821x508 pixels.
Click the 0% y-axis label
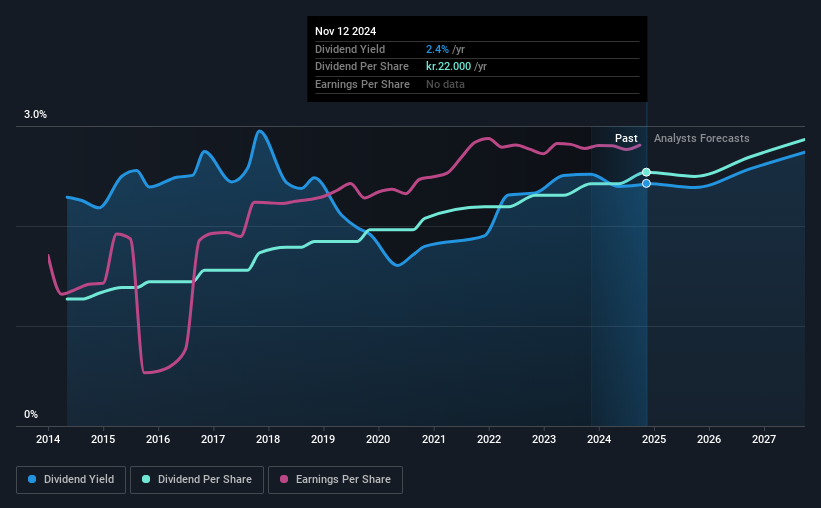tap(31, 414)
